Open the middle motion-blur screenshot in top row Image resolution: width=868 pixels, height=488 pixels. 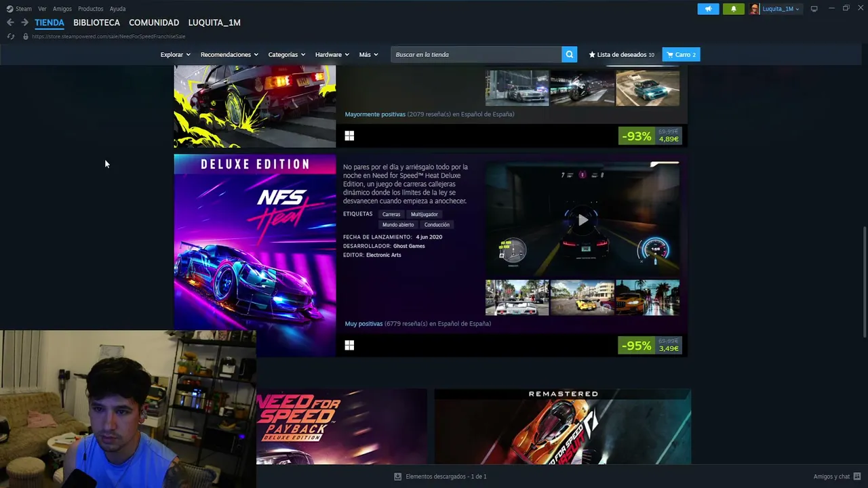click(582, 87)
